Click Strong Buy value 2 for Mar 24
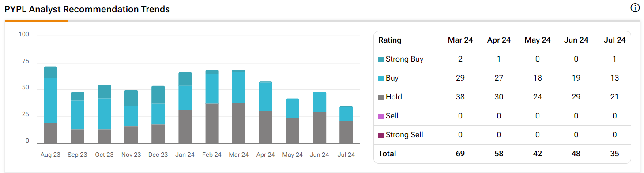Screen dimensions: 644x173 click(460, 59)
